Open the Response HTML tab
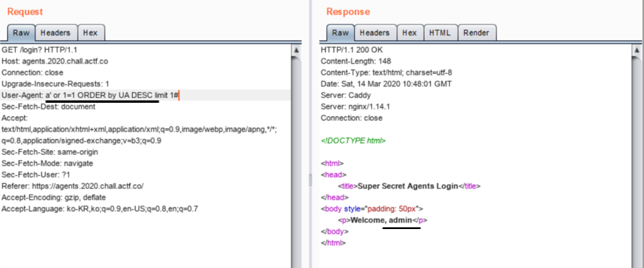This screenshot has width=644, height=268. [x=440, y=33]
